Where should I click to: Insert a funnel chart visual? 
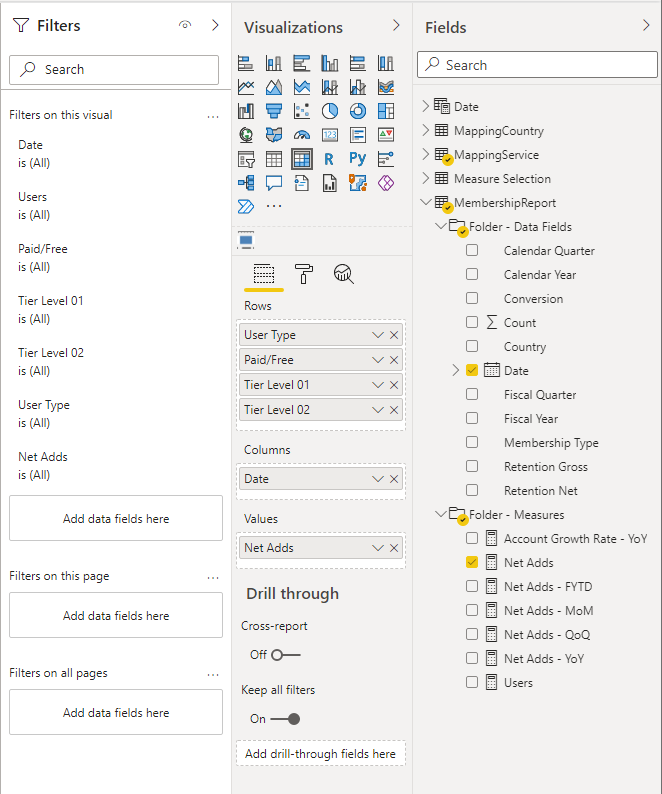pos(274,111)
